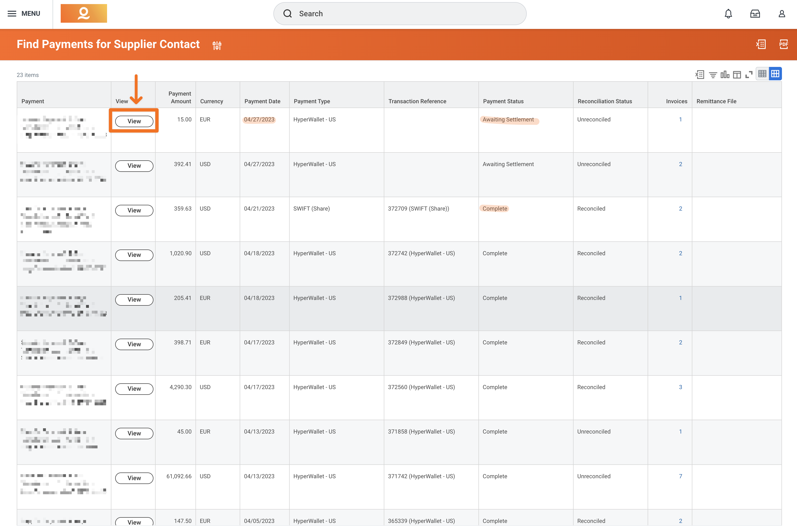Open the profile account menu
Image resolution: width=797 pixels, height=532 pixels.
[x=781, y=14]
